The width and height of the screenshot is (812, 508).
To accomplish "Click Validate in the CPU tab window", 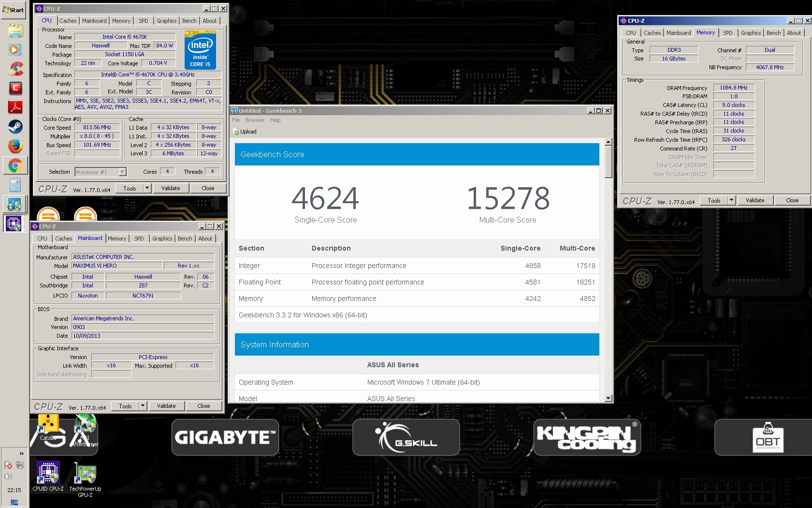I will pos(171,188).
